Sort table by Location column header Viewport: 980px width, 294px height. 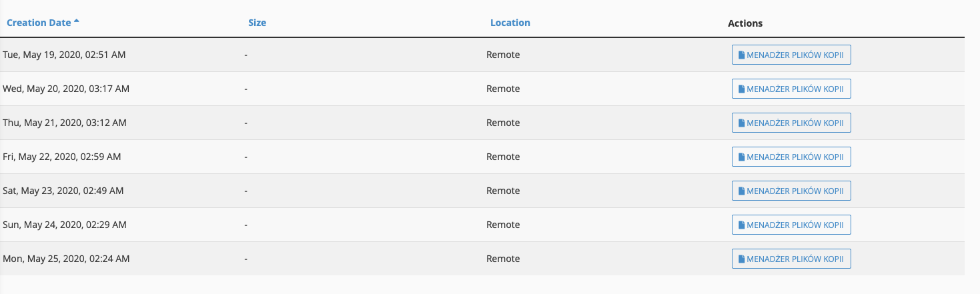pos(510,23)
